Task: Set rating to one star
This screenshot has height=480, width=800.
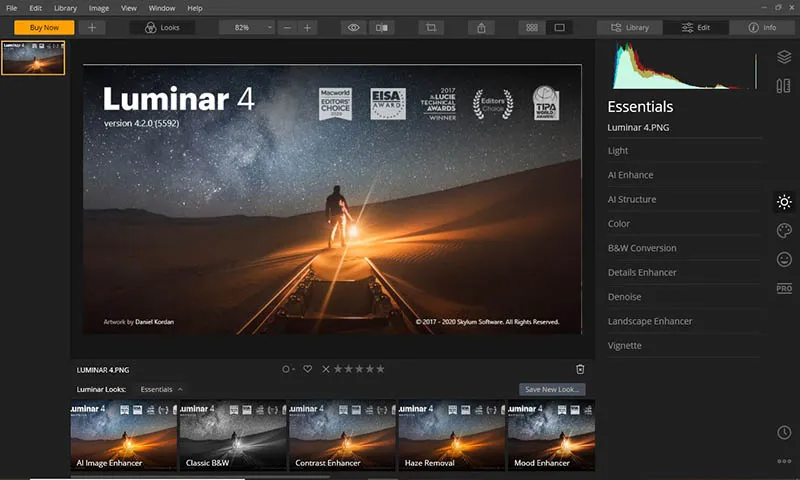Action: 338,369
